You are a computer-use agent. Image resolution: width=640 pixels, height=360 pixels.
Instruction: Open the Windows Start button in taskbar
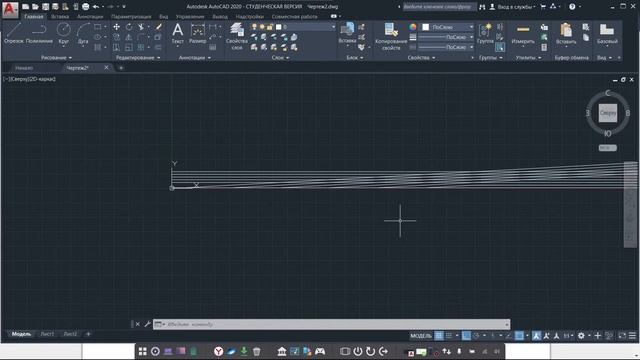pos(142,351)
